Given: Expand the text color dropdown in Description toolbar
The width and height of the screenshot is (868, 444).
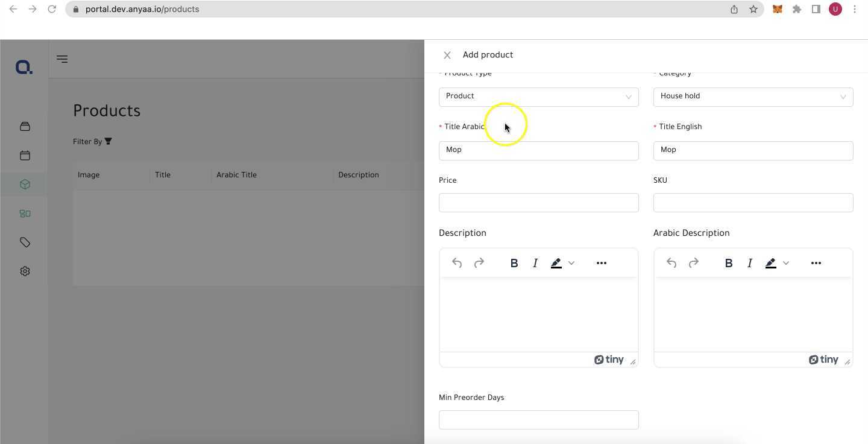Looking at the screenshot, I should (x=571, y=262).
